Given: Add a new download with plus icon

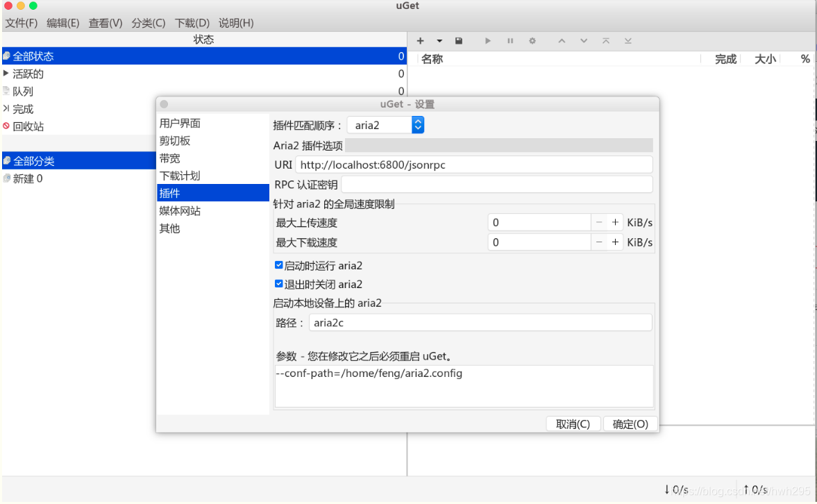Looking at the screenshot, I should 420,41.
